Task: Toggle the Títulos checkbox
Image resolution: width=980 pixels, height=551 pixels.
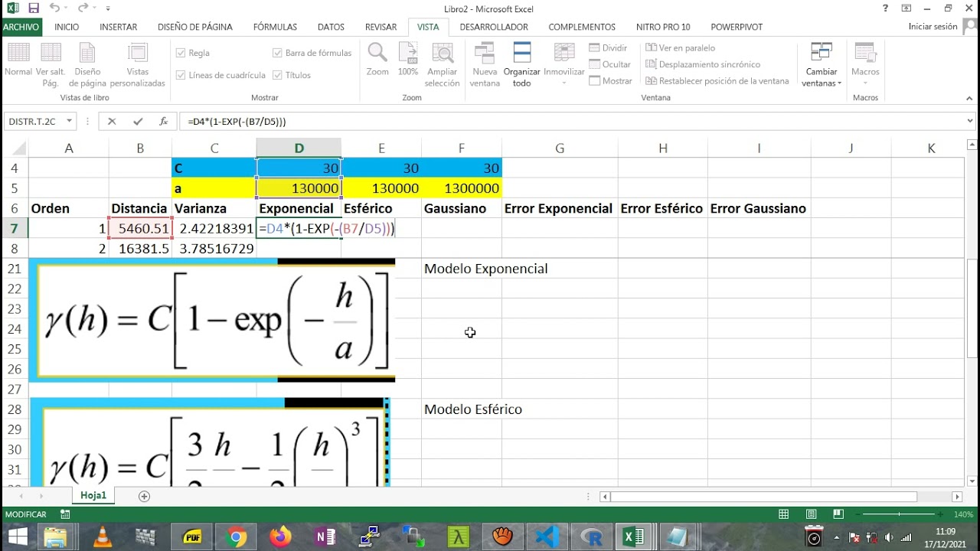Action: click(x=277, y=75)
